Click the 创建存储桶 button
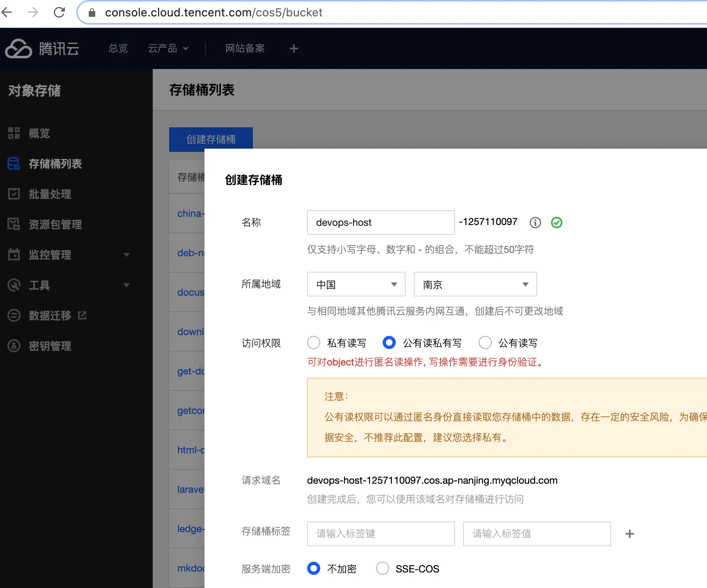 211,139
